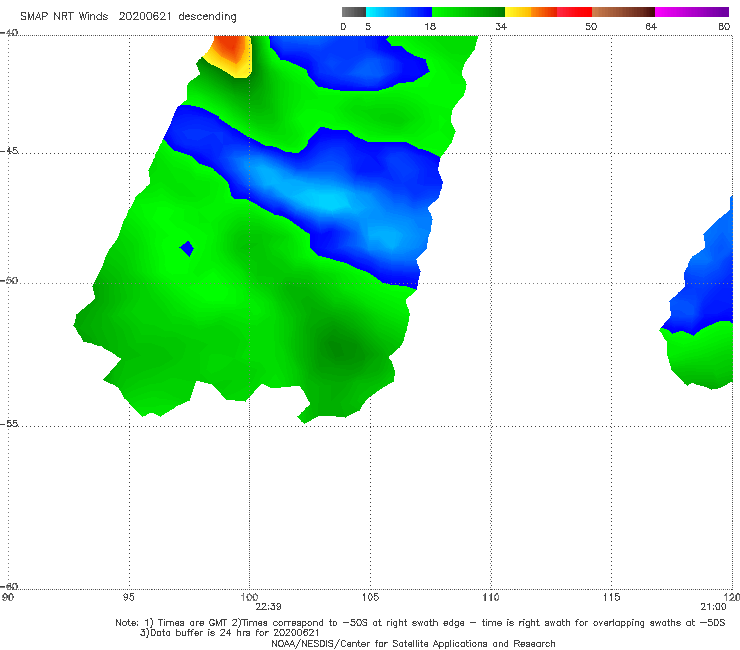Image resolution: width=740 pixels, height=650 pixels.
Task: Click the swath time label '21:00'
Action: pyautogui.click(x=713, y=607)
